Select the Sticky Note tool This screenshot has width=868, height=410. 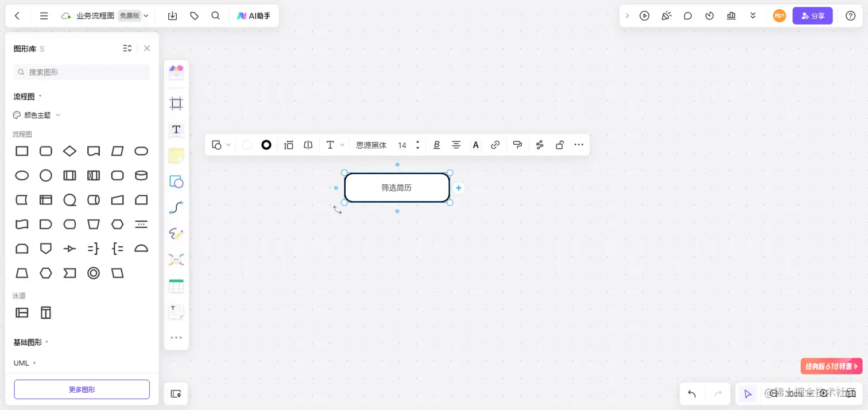click(x=176, y=155)
